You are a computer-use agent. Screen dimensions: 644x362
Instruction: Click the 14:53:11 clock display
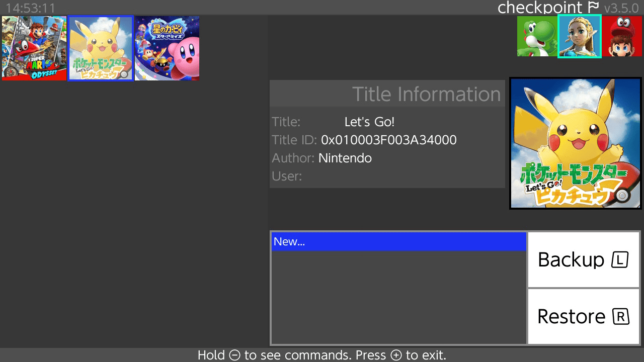31,8
